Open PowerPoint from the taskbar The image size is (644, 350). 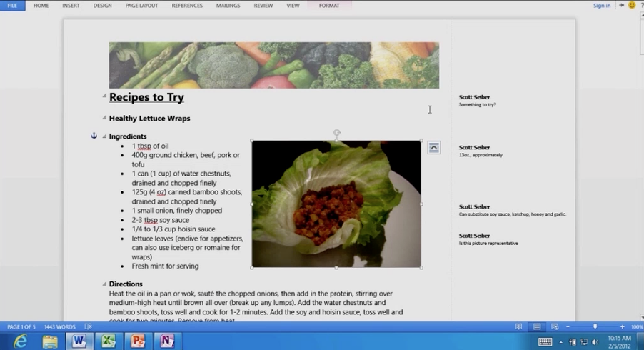(x=138, y=341)
